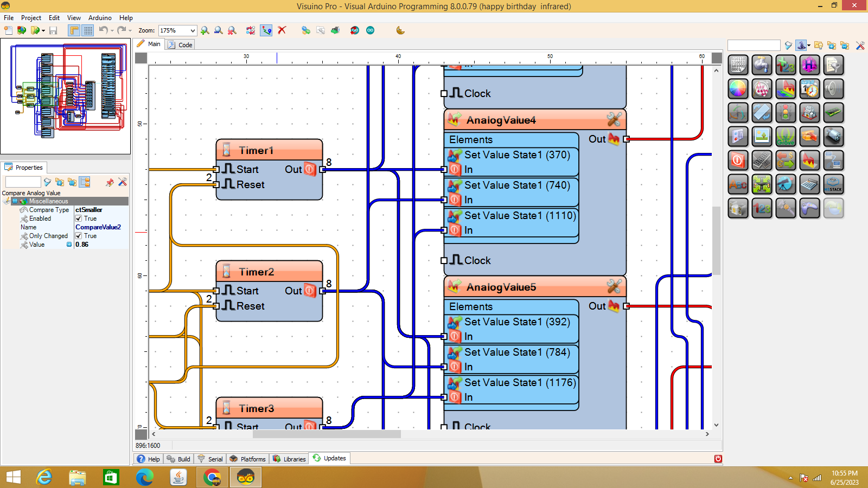Click Expand All folders icon in Properties
This screenshot has height=488, width=868.
[x=60, y=182]
